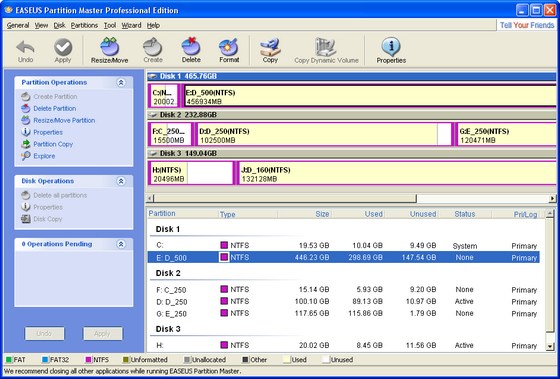Click Create Partition in Partition Operations
560x379 pixels.
[49, 96]
